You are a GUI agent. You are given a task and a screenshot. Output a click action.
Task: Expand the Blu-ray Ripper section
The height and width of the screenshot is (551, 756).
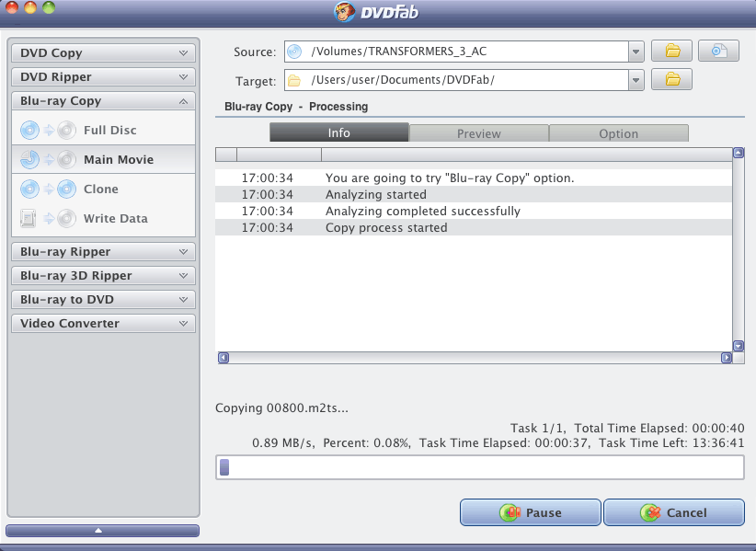click(x=103, y=251)
